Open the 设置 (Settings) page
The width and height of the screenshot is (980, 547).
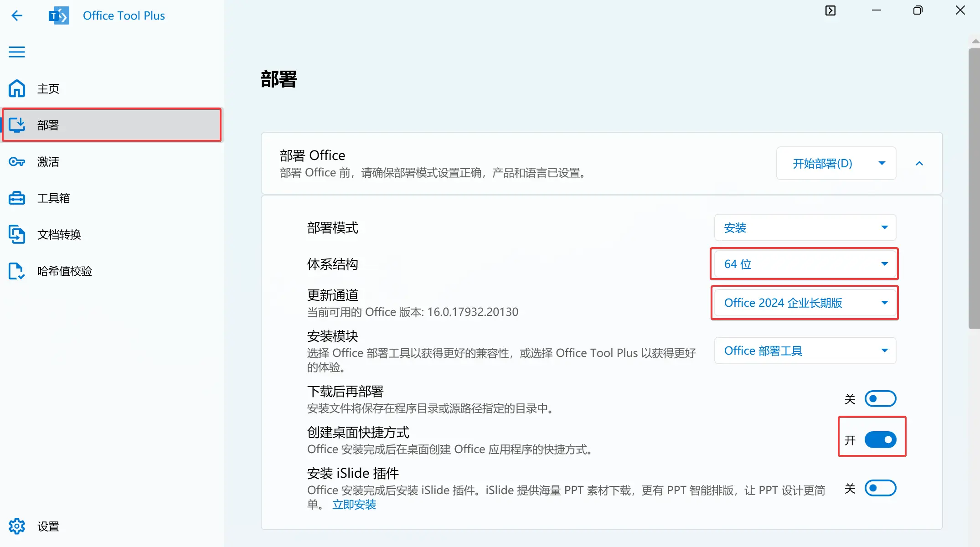click(47, 526)
